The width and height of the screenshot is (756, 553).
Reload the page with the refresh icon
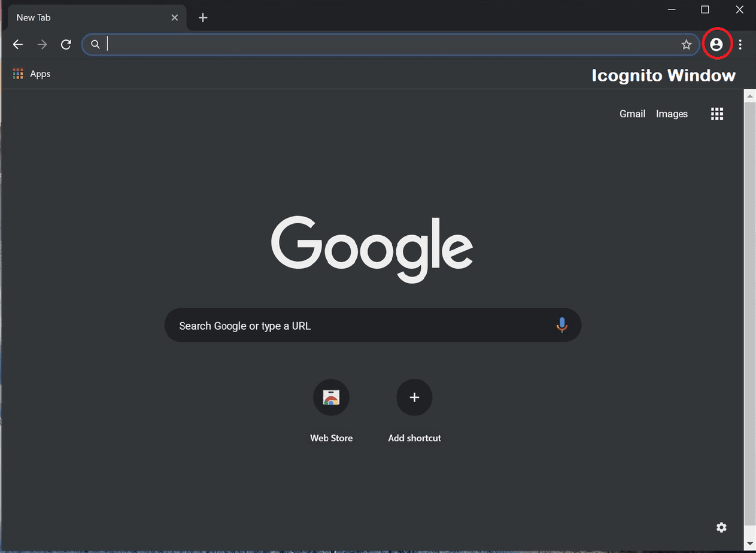click(66, 44)
